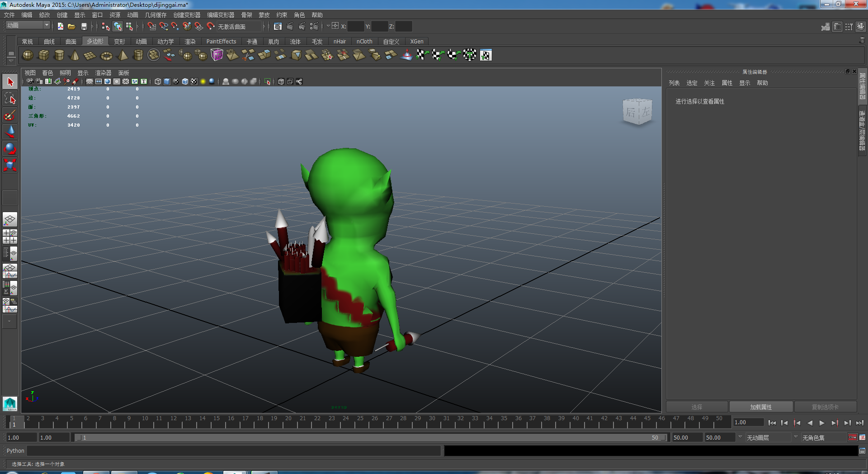This screenshot has width=868, height=474.
Task: Create a polygon cone from shelf
Action: (x=75, y=55)
